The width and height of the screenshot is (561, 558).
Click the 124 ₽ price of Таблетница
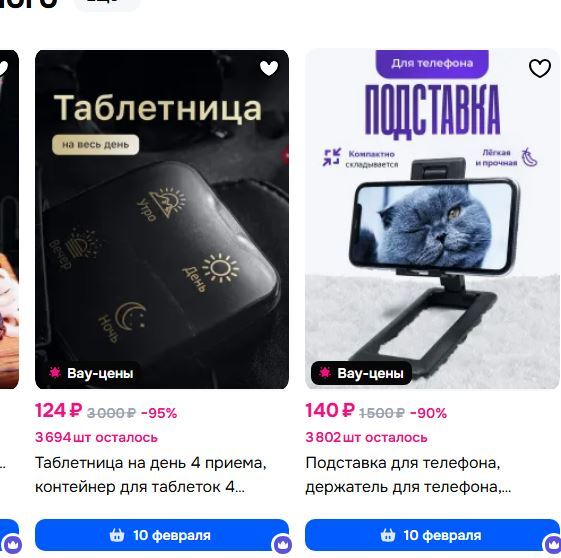click(59, 410)
